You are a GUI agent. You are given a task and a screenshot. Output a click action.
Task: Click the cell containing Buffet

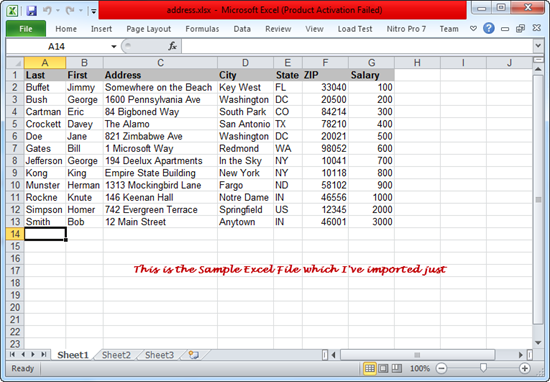click(x=45, y=87)
